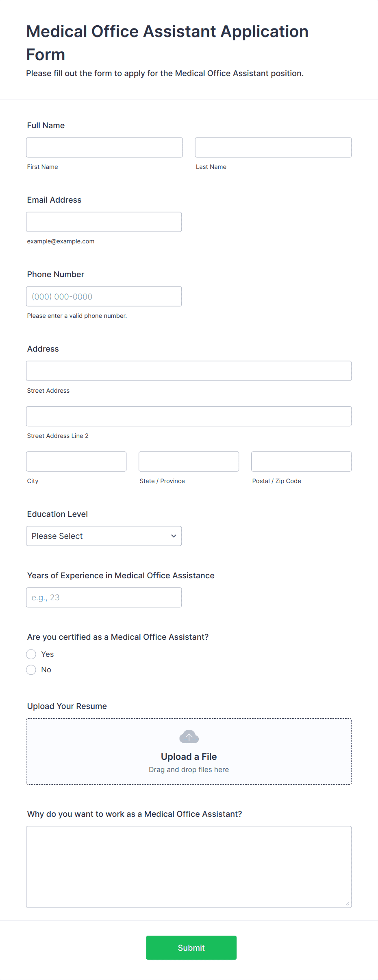This screenshot has height=980, width=378.
Task: Click the cloud upload icon
Action: point(189,737)
